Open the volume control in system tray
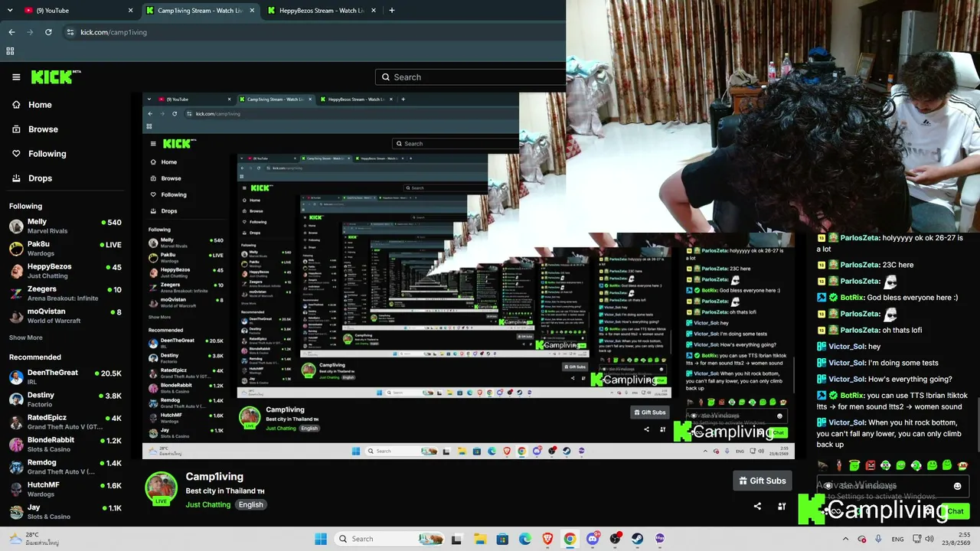This screenshot has width=980, height=551. tap(930, 539)
